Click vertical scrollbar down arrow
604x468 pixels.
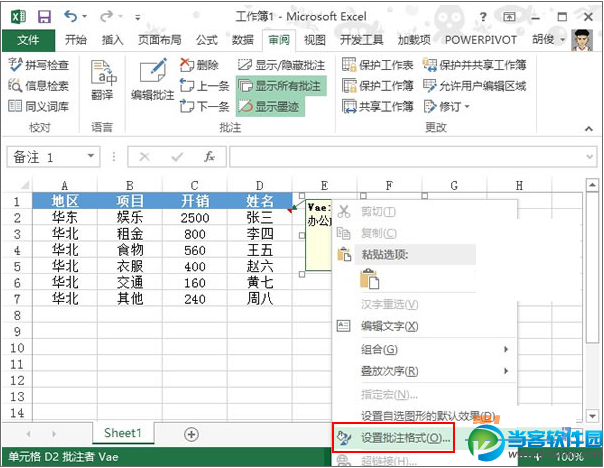click(x=592, y=416)
